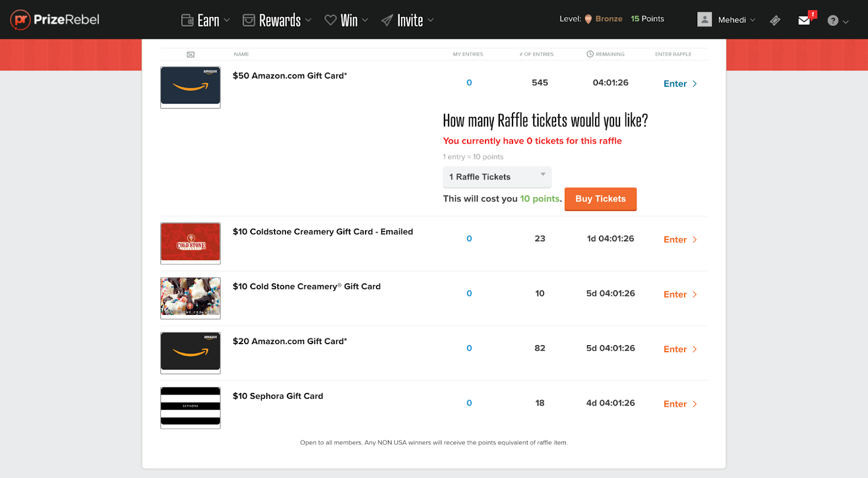Click the $50 Amazon gift card thumbnail

(190, 87)
